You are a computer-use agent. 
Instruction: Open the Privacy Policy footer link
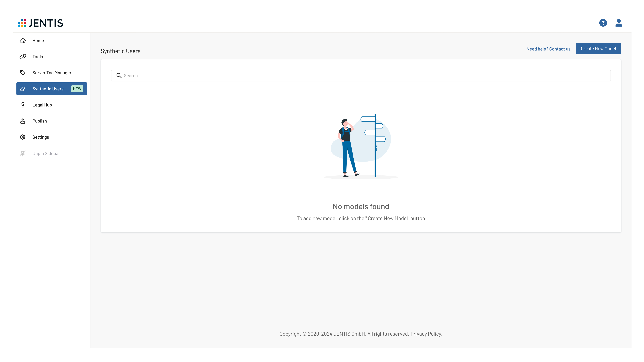[426, 334]
